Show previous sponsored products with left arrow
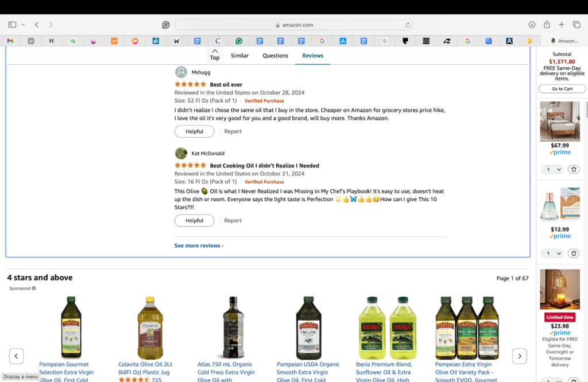Screen dimensions: 588x382 click(x=16, y=356)
